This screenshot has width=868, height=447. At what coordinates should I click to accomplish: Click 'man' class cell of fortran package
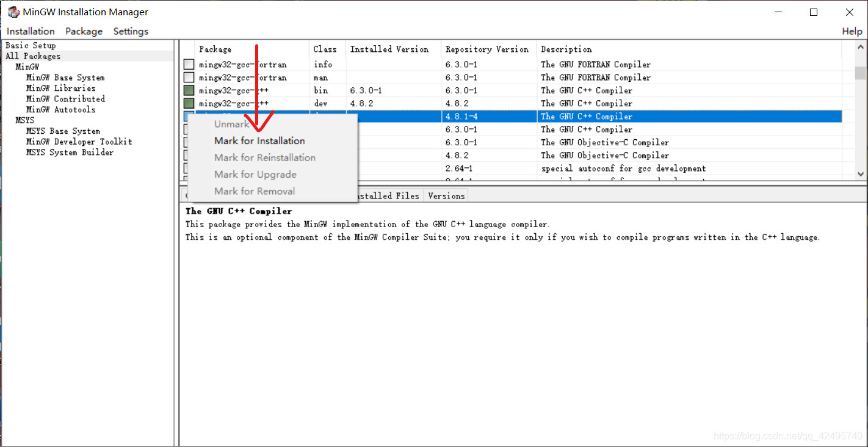(x=320, y=78)
